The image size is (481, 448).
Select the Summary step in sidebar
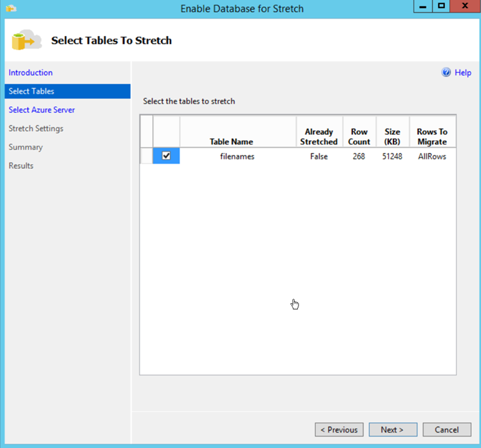(x=25, y=147)
